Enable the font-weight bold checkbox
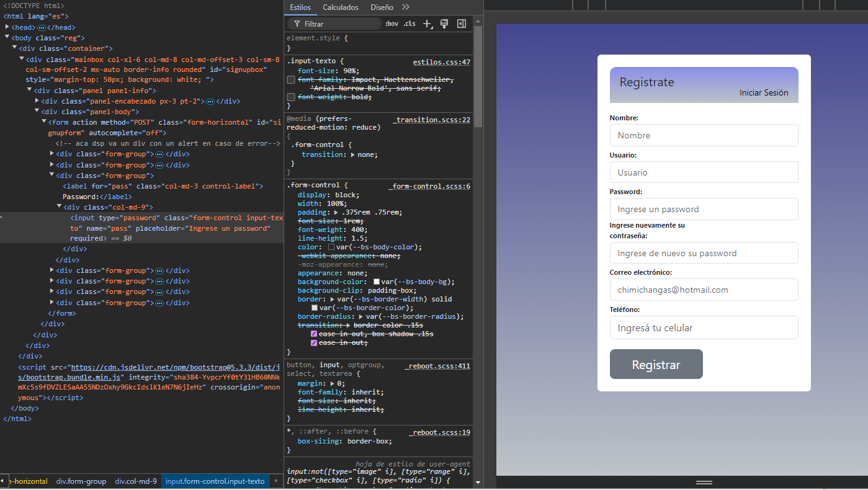The height and width of the screenshot is (490, 868). 291,97
